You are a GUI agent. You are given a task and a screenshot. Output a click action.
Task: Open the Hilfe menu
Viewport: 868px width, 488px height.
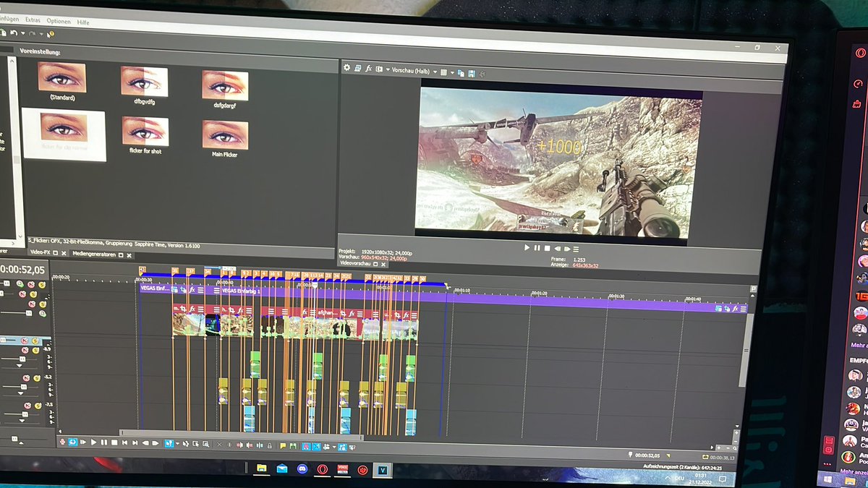[x=83, y=22]
